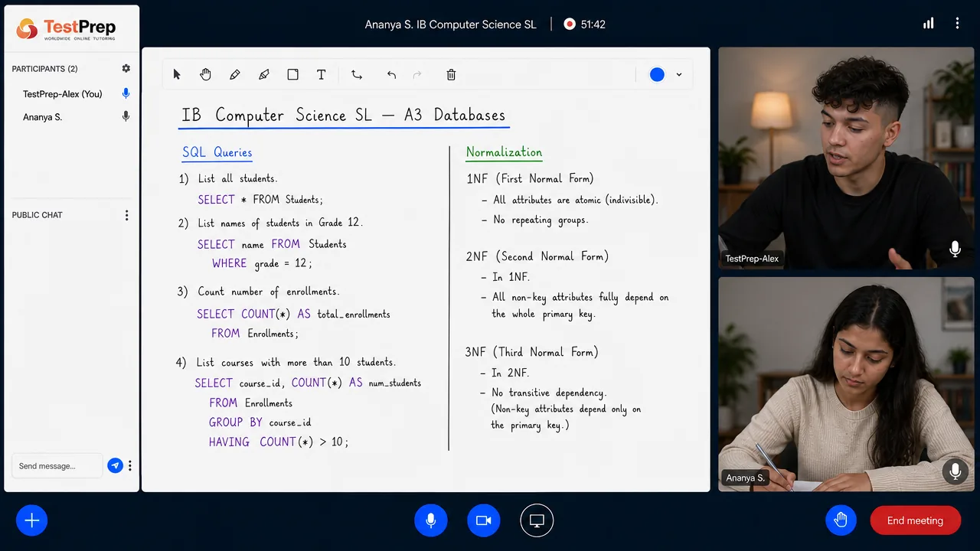Select the arrow pointer tool
This screenshot has width=980, height=551.
coord(178,74)
